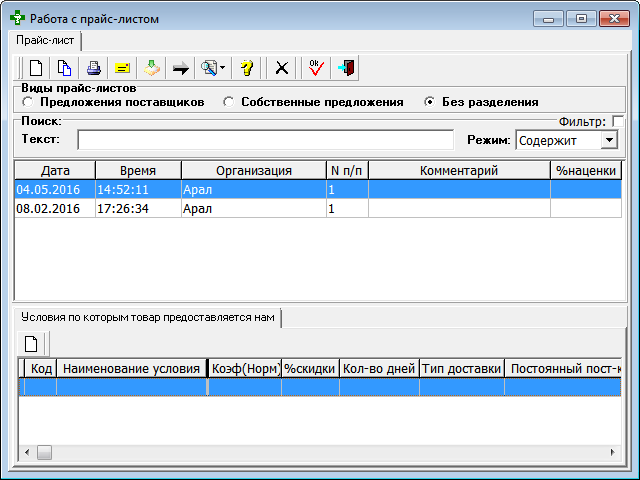This screenshot has height=480, width=640.
Task: Click the red OK checkmark icon
Action: (317, 68)
